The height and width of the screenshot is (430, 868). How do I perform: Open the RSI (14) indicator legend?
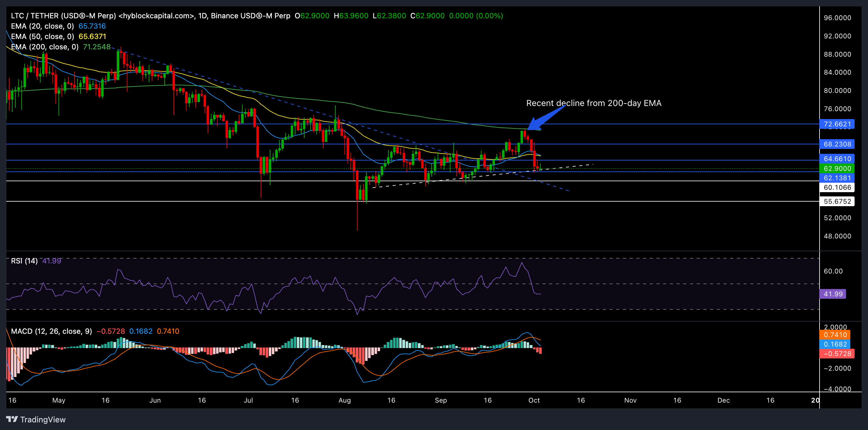click(24, 261)
